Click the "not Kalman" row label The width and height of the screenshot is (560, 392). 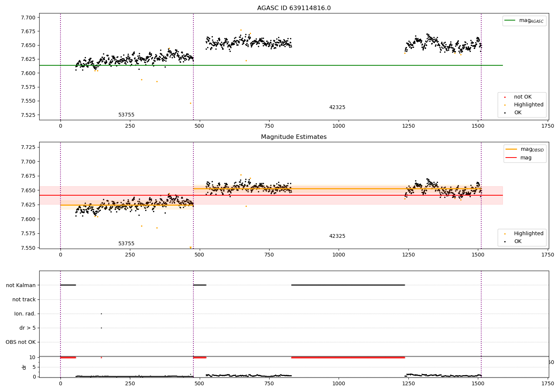[21, 285]
